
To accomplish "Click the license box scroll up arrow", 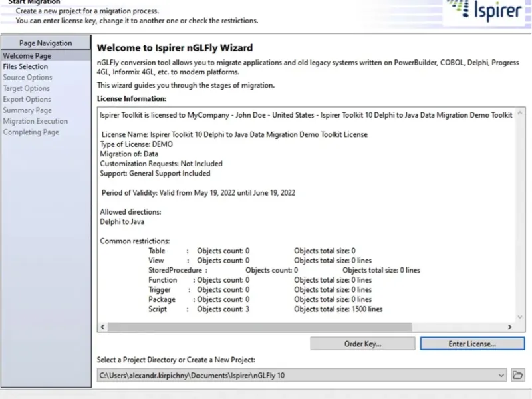I will 520,113.
